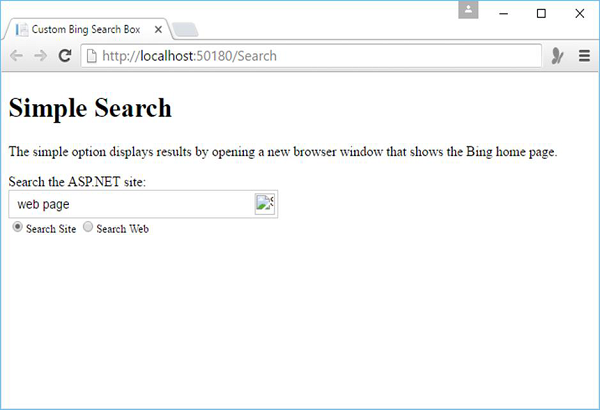Viewport: 600px width, 410px height.
Task: Open the user profile icon in title bar
Action: pos(468,10)
